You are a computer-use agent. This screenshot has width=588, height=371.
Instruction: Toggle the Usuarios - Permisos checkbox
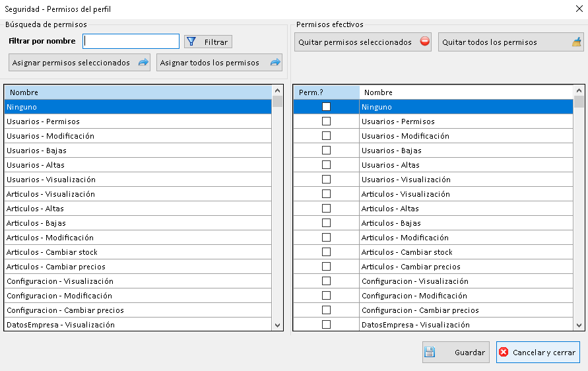(x=326, y=121)
